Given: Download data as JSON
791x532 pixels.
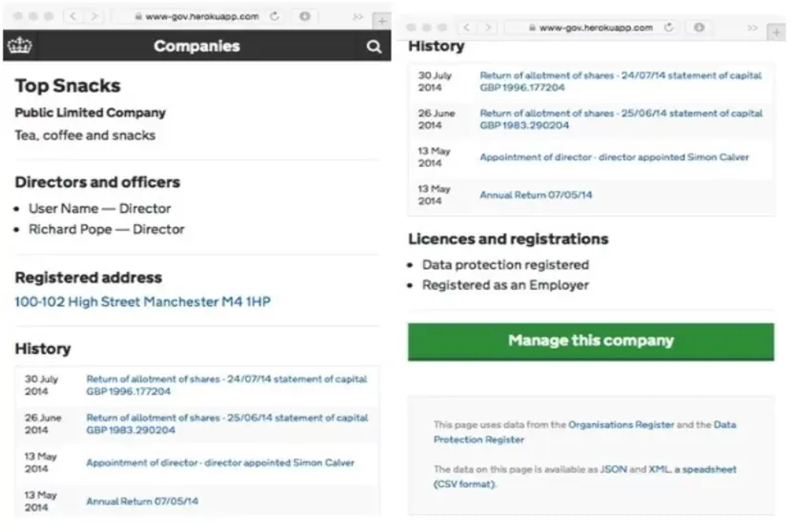Looking at the screenshot, I should click(x=613, y=469).
